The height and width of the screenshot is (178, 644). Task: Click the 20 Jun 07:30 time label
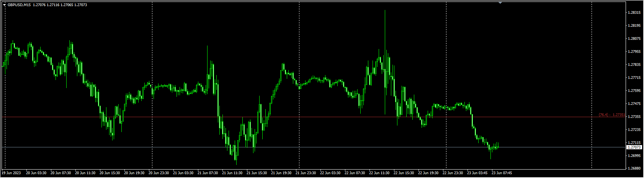click(x=60, y=173)
